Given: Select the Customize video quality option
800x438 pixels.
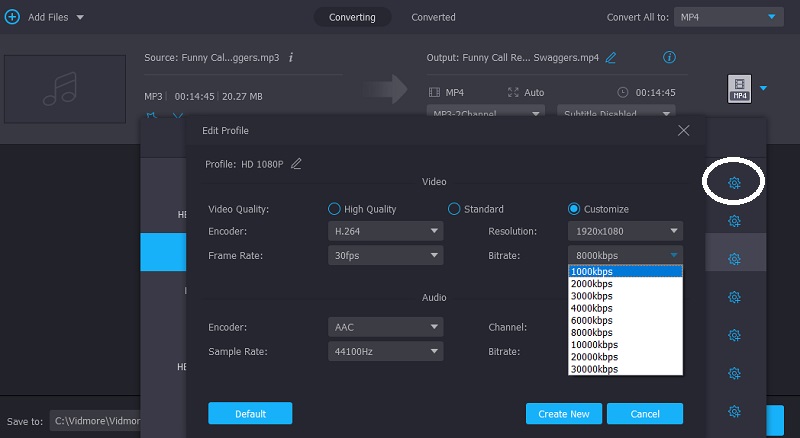Looking at the screenshot, I should [x=574, y=209].
